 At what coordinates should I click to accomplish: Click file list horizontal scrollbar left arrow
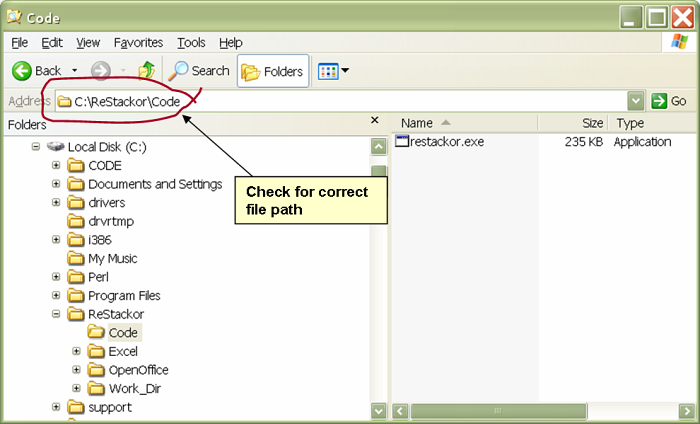[x=400, y=411]
